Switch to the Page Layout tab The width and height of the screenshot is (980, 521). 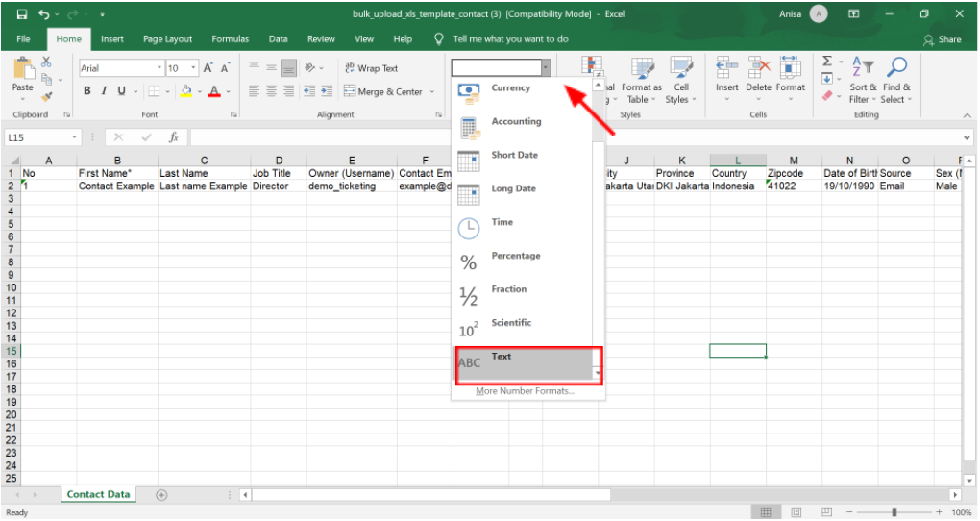point(167,39)
